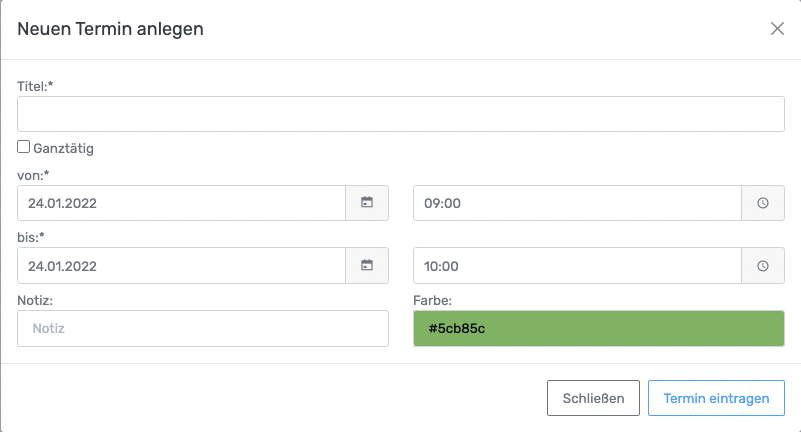This screenshot has width=801, height=432.
Task: Click the bis date field showing 24.01.2022
Action: coord(181,266)
